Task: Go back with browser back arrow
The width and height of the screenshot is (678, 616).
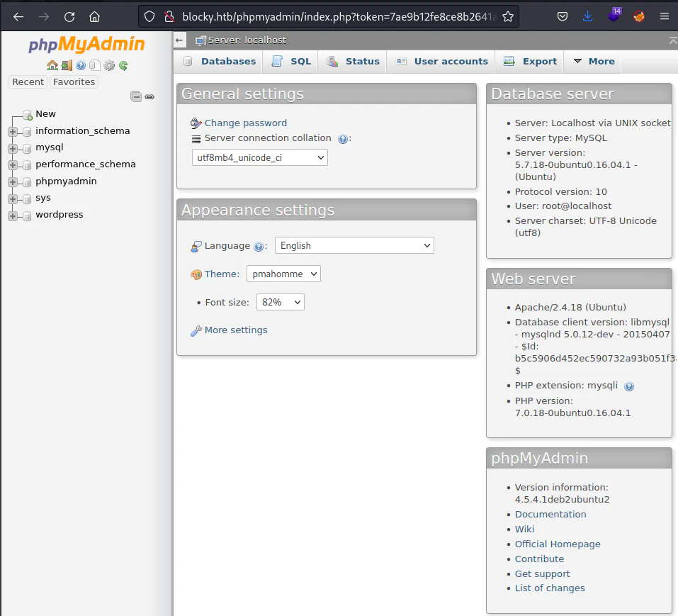Action: click(x=18, y=17)
